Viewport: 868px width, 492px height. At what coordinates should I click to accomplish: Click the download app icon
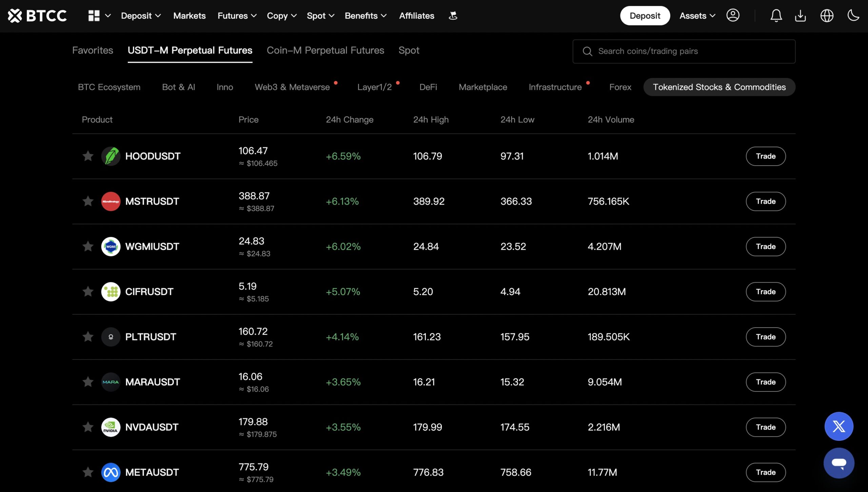(x=801, y=16)
